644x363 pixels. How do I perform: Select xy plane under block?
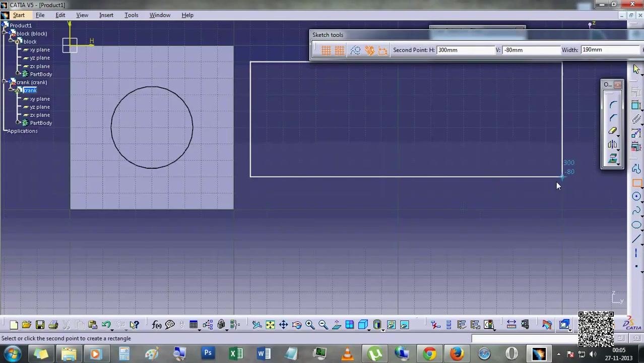click(40, 50)
